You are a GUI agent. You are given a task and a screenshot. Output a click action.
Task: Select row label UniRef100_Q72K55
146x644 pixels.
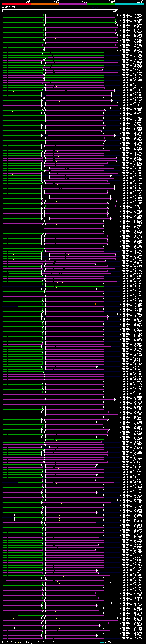[x=131, y=67]
